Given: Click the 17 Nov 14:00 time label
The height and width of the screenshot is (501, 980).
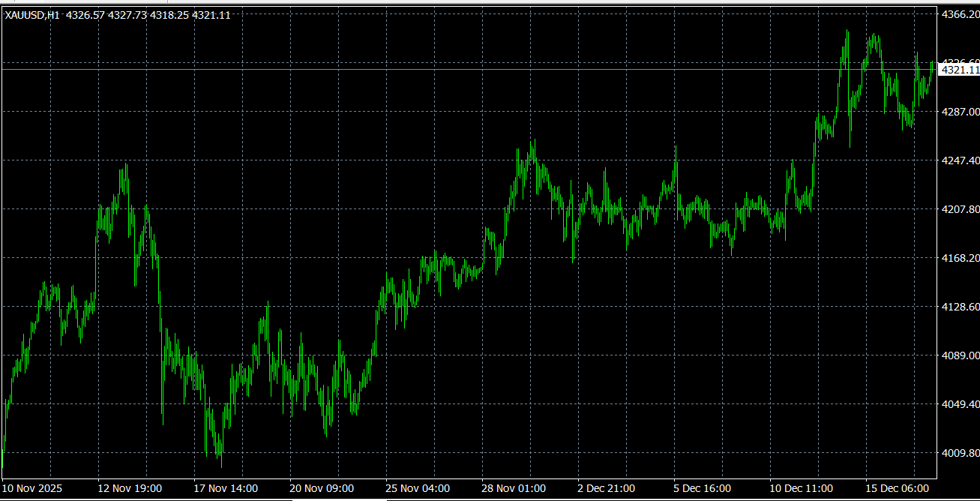Looking at the screenshot, I should [x=226, y=488].
